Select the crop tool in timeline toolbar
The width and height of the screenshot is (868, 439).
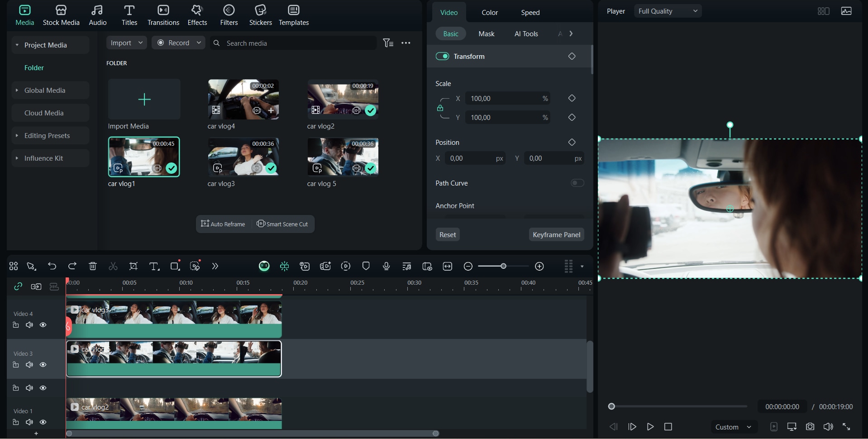pyautogui.click(x=134, y=266)
